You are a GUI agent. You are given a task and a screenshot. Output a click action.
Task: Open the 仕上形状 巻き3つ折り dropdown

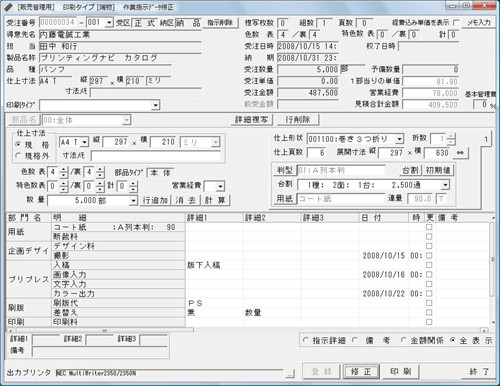coord(399,139)
